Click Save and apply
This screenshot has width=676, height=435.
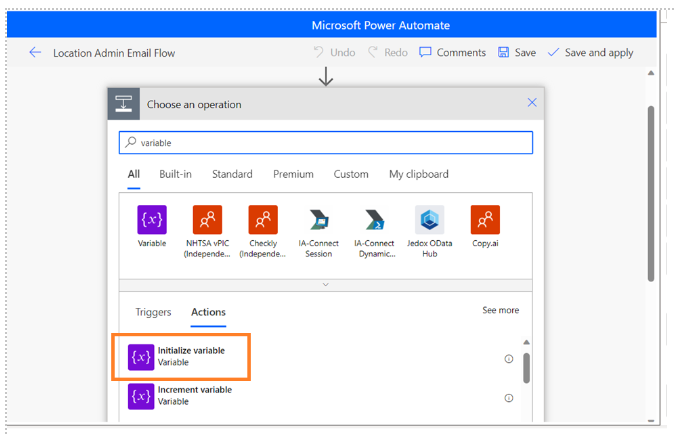pos(590,53)
